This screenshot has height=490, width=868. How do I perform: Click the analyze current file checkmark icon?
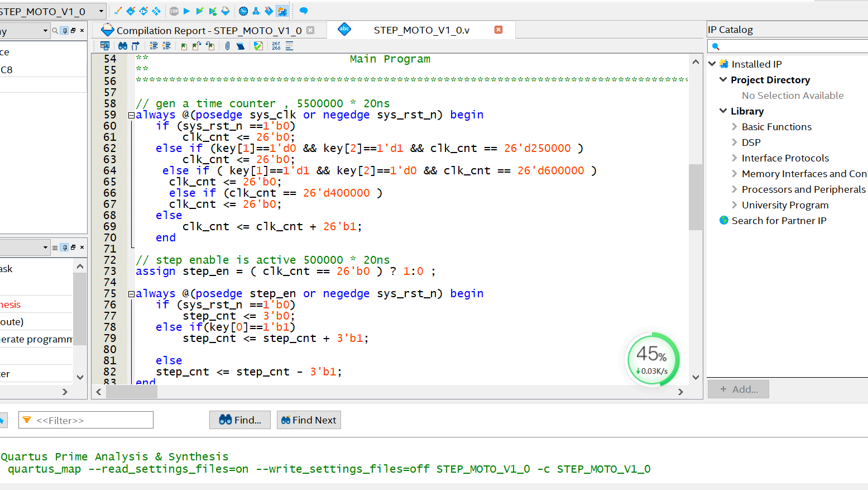pos(258,46)
